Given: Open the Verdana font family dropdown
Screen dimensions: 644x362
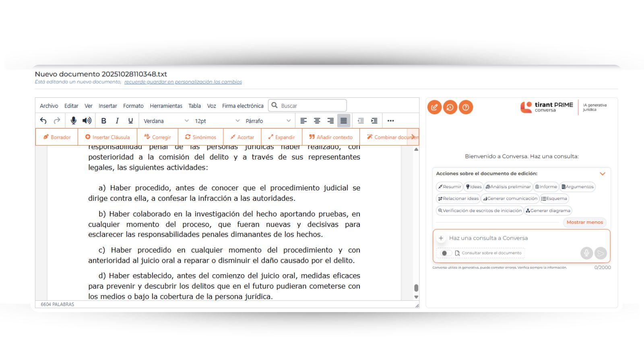Looking at the screenshot, I should [x=166, y=121].
